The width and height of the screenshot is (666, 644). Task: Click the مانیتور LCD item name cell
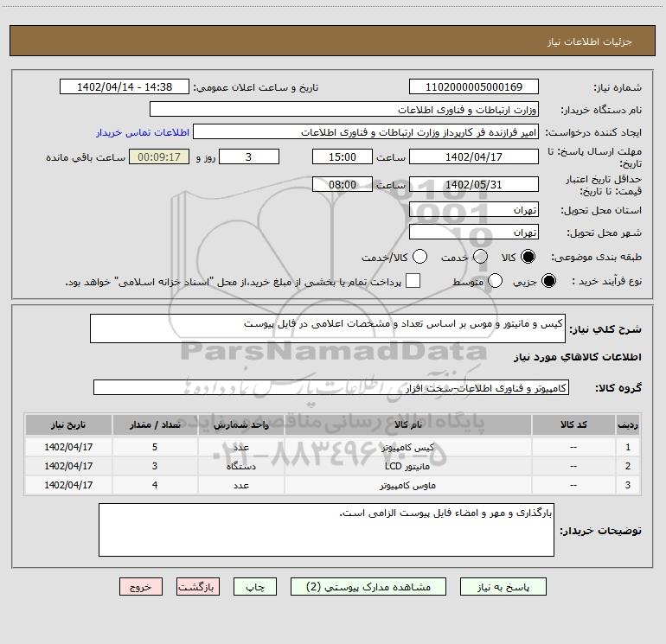[x=407, y=466]
